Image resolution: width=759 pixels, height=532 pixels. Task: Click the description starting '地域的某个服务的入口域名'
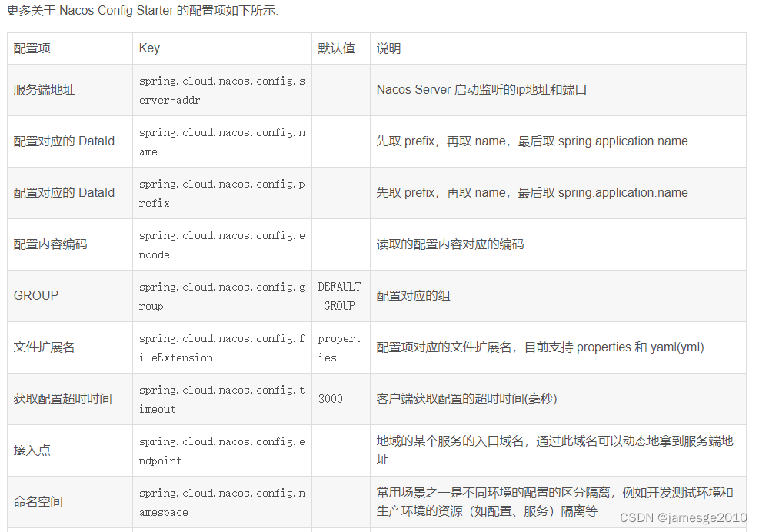(554, 451)
